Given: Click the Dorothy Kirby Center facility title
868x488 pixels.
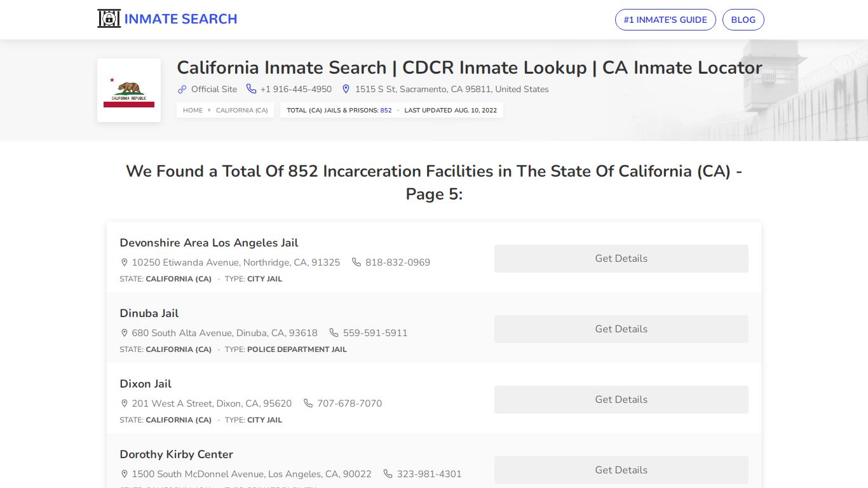Looking at the screenshot, I should [176, 454].
